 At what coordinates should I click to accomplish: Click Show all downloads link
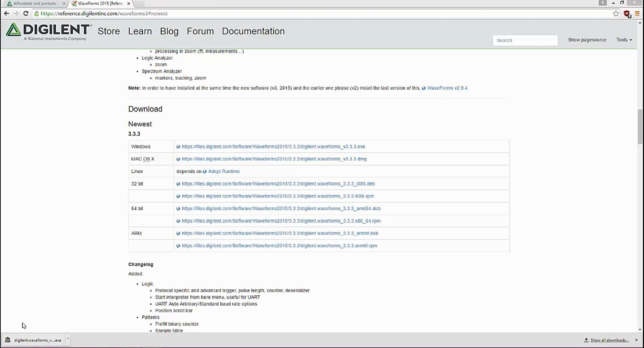coord(609,340)
